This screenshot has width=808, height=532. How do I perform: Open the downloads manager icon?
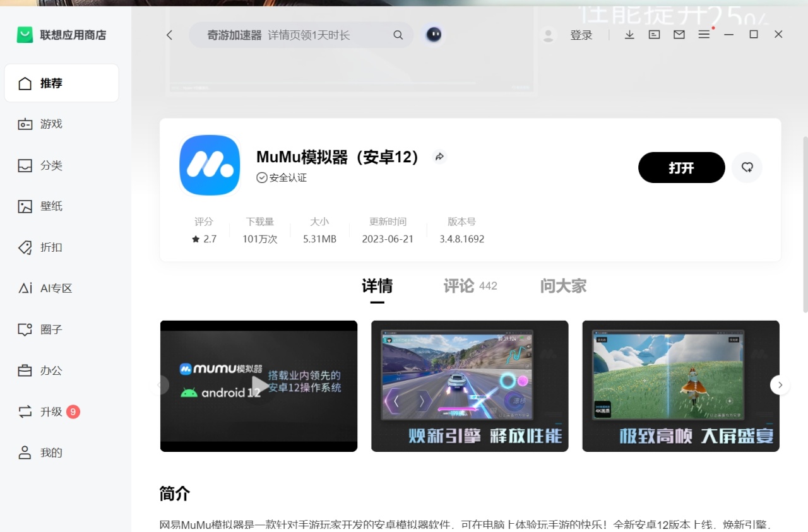pos(629,35)
